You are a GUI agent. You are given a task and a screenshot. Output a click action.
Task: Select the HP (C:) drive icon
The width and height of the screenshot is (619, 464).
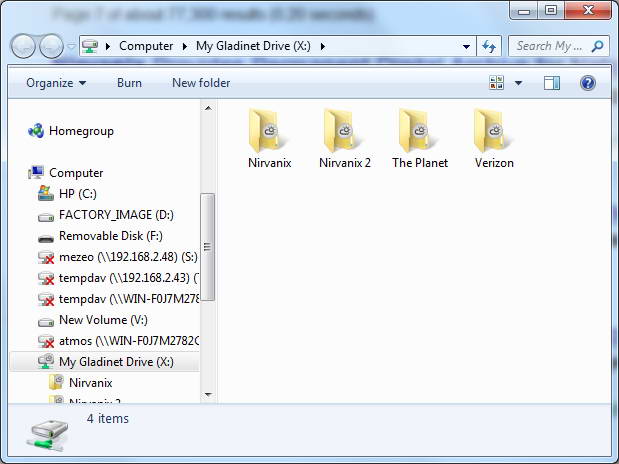coord(46,193)
